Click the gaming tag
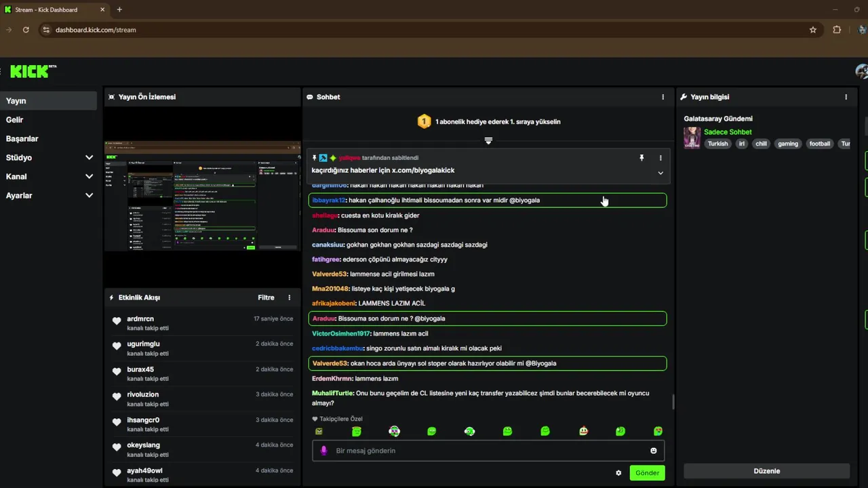The width and height of the screenshot is (868, 488). coord(788,144)
